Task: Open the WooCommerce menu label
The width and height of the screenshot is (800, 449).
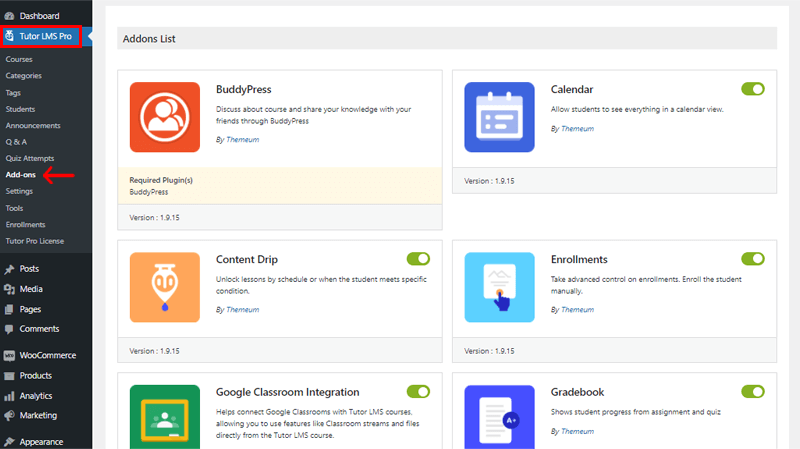Action: (x=48, y=356)
